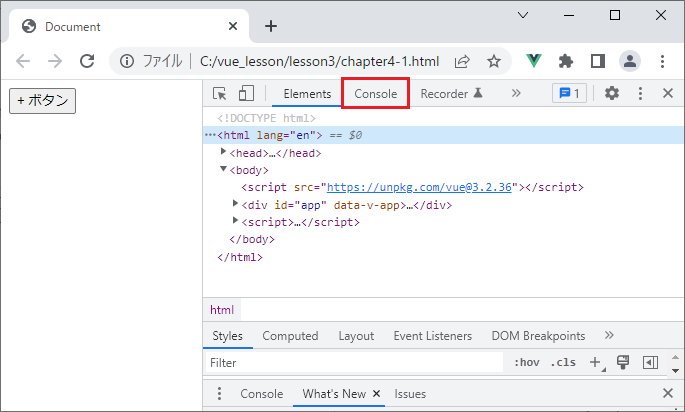
Task: Open the Issues drawer tab
Action: 410,394
